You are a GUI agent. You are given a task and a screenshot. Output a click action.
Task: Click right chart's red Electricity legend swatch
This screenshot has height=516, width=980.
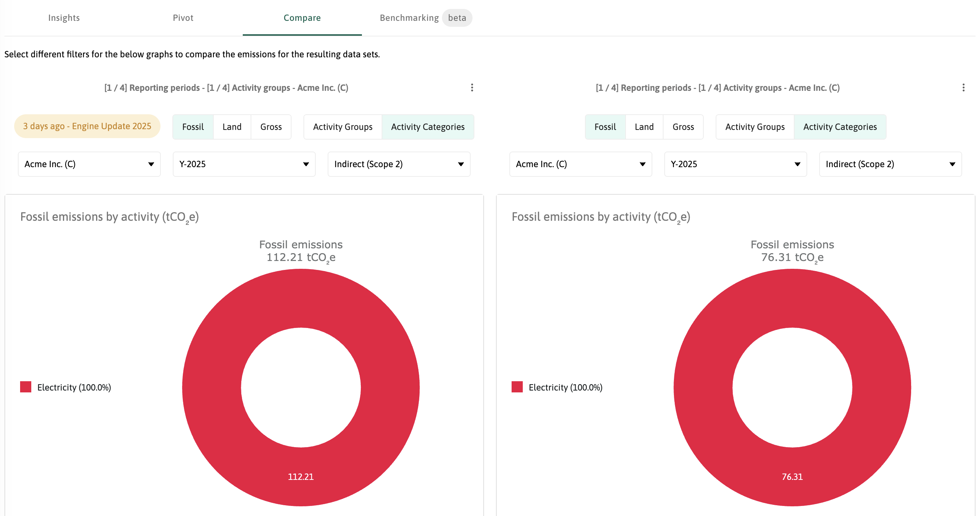coord(517,387)
